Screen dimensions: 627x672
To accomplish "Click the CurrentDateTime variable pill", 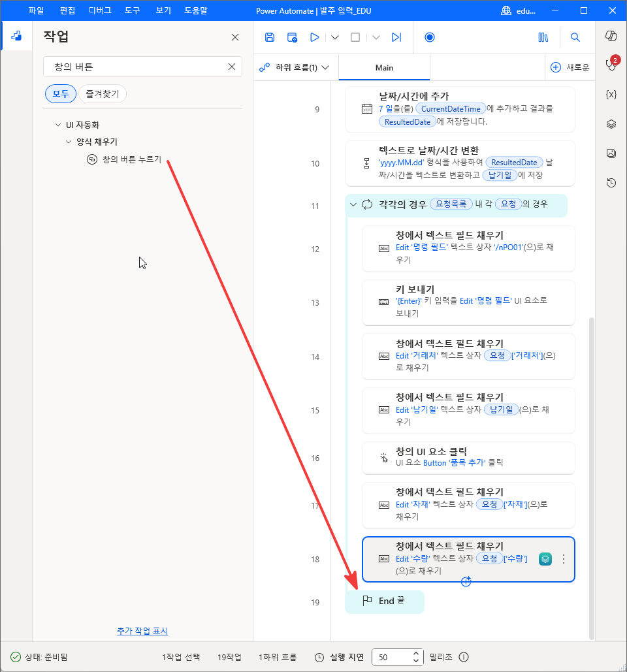I will [x=451, y=109].
